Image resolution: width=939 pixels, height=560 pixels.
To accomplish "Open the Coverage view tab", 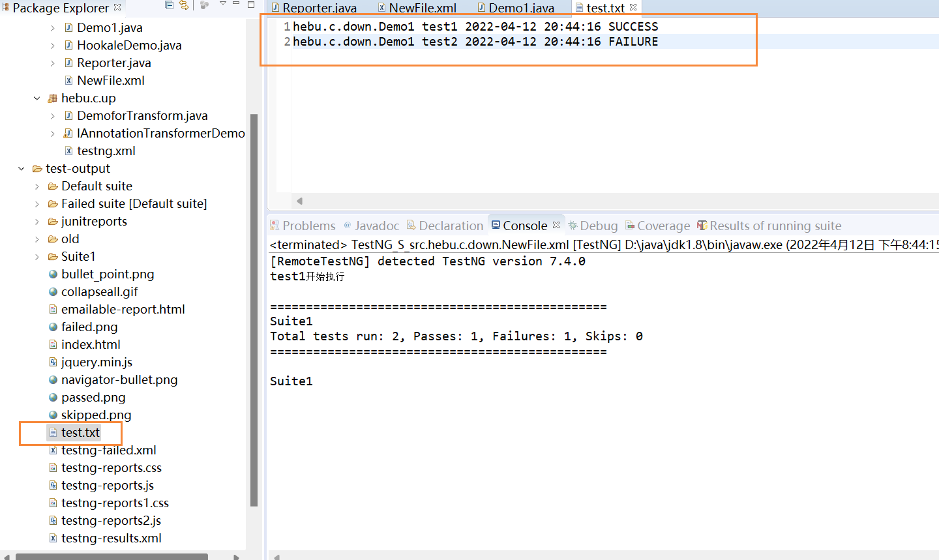I will [657, 226].
